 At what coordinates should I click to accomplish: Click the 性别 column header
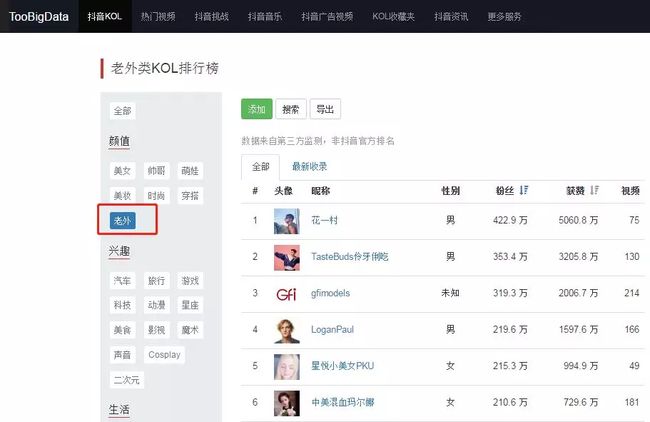450,191
